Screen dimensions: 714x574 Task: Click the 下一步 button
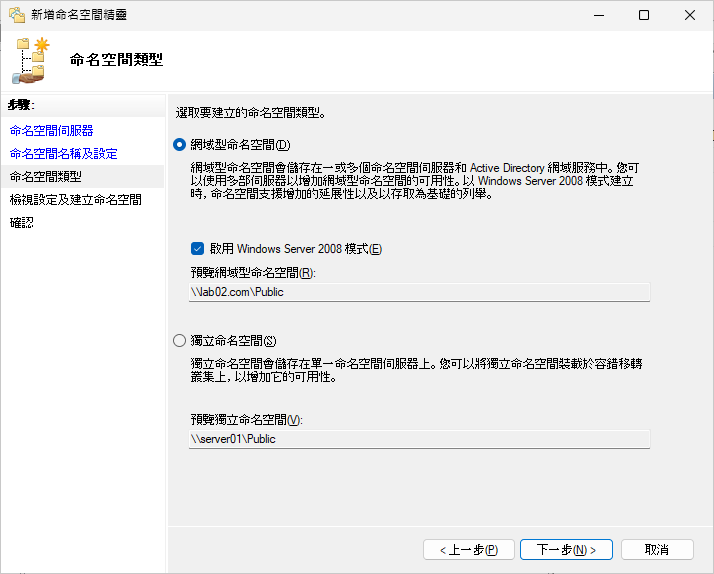click(x=566, y=549)
